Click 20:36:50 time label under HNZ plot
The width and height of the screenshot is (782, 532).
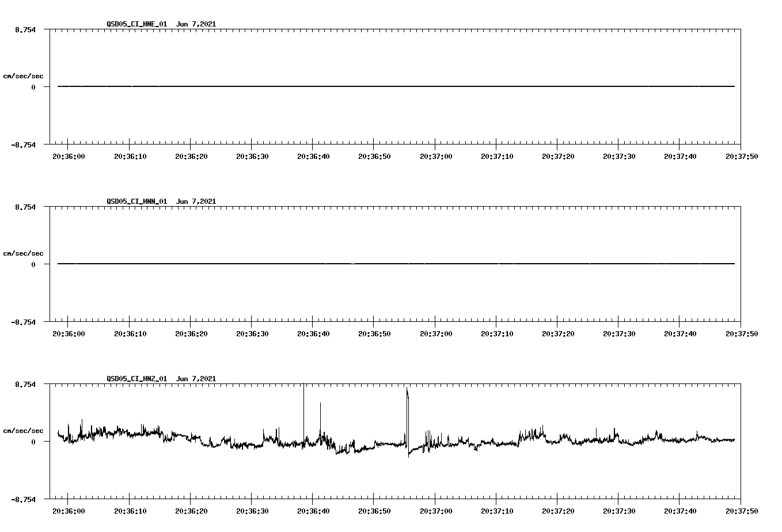click(374, 511)
